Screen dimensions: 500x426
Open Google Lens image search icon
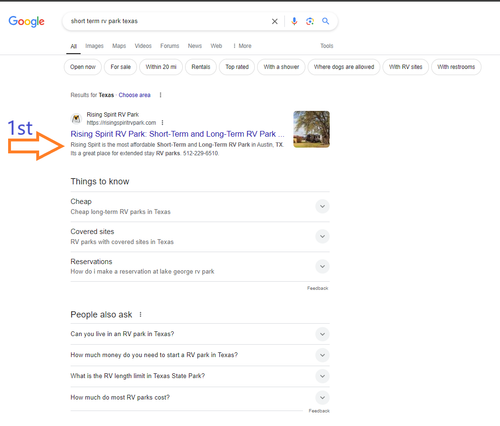310,21
